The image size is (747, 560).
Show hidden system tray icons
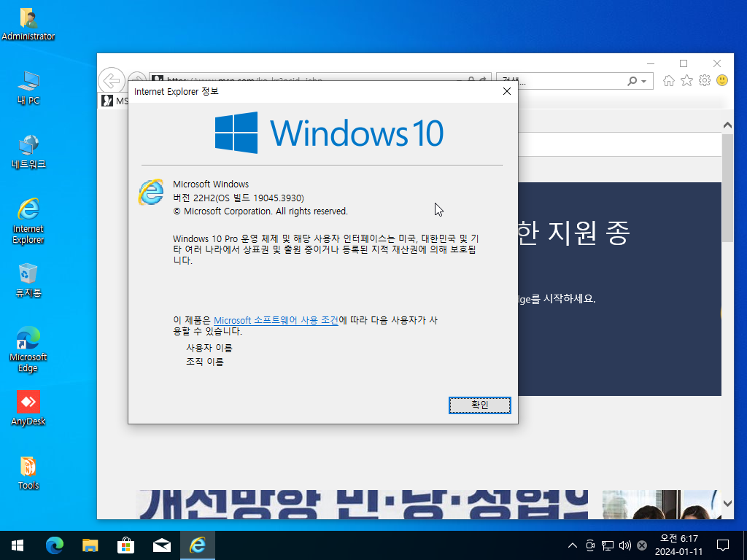(x=572, y=545)
